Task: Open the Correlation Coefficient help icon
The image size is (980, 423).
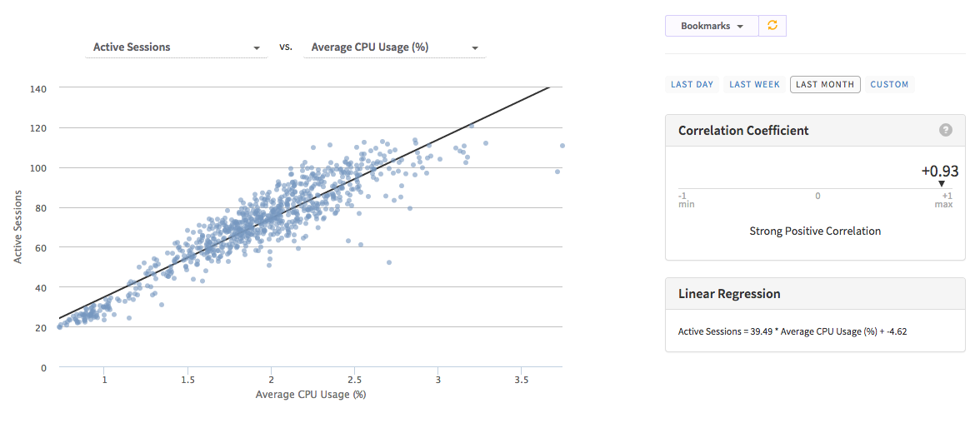Action: [x=945, y=130]
